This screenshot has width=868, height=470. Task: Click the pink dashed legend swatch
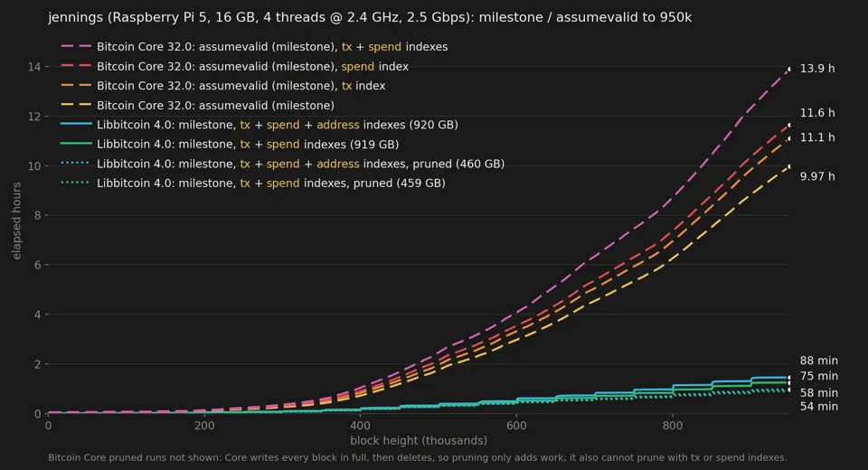76,46
